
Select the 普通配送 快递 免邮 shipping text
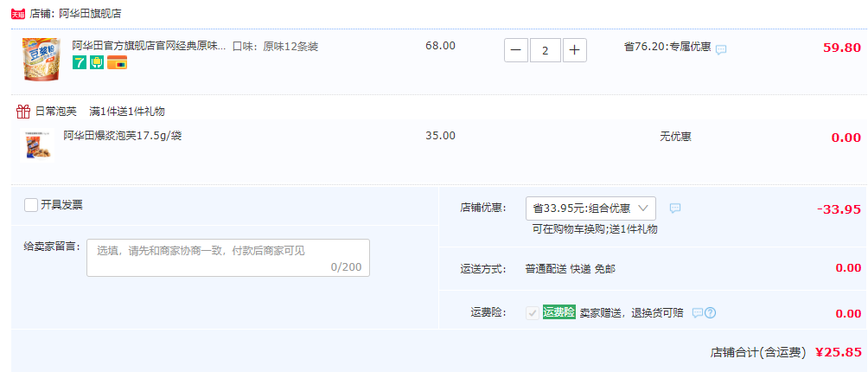[x=571, y=269]
